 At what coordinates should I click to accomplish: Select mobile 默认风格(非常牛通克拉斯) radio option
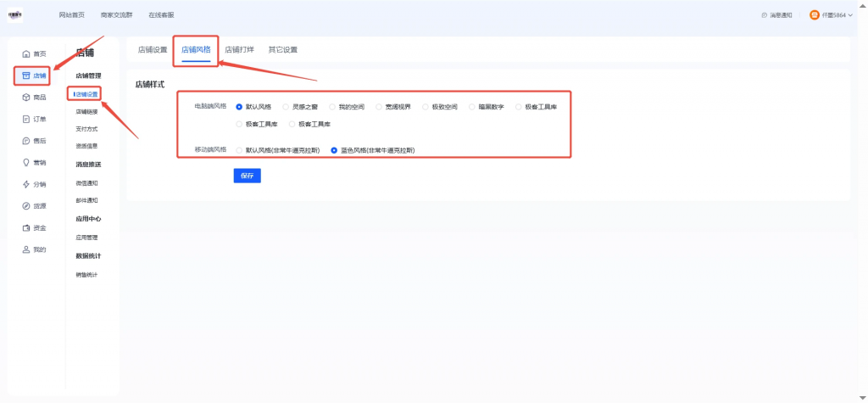tap(239, 150)
